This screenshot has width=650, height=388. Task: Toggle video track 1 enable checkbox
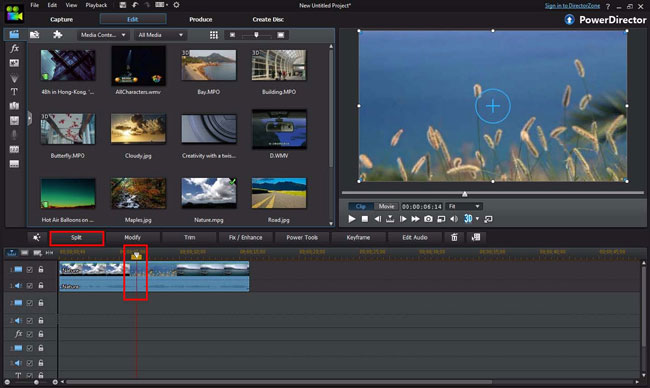coord(29,269)
